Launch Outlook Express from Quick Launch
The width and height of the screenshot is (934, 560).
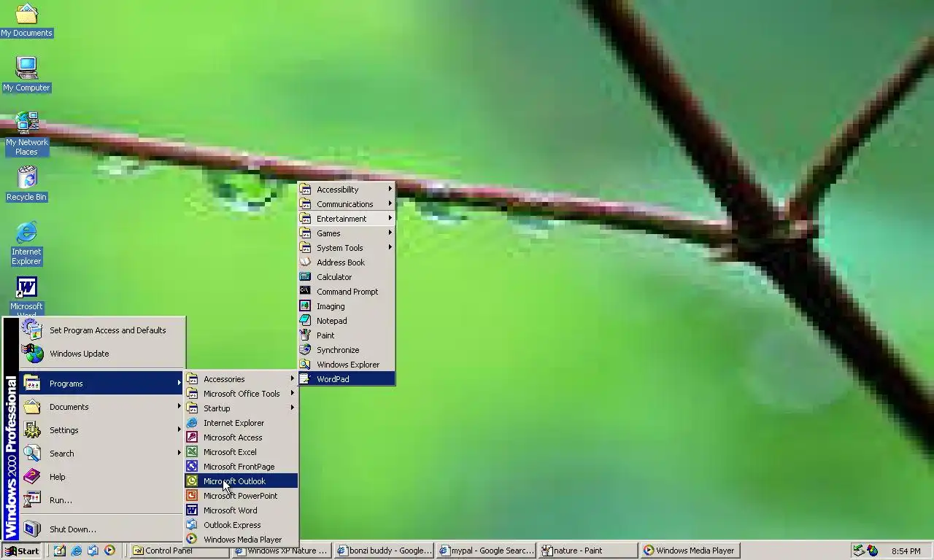click(x=93, y=551)
